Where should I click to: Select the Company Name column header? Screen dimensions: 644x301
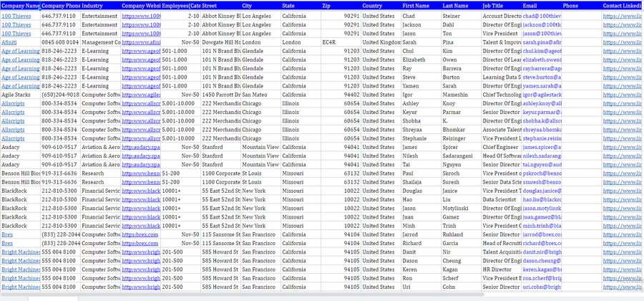[21, 6]
